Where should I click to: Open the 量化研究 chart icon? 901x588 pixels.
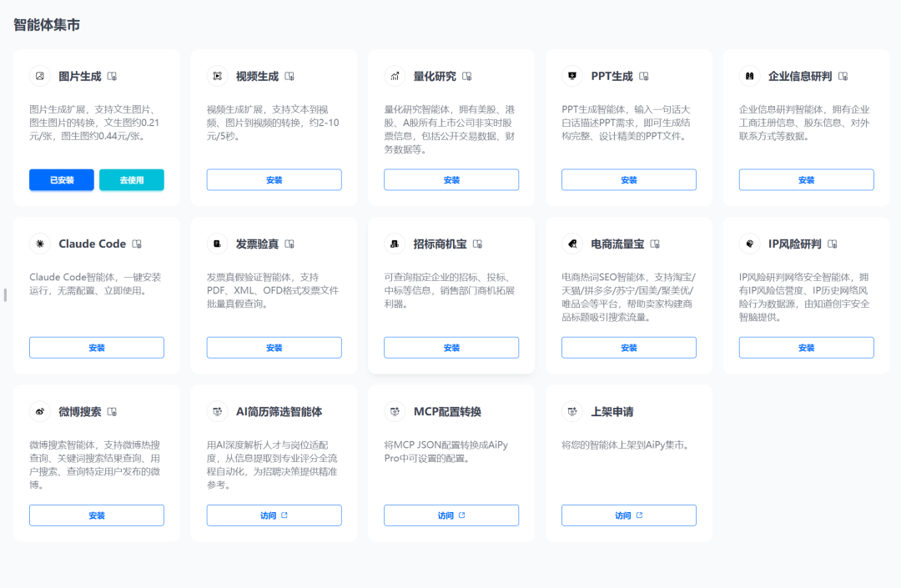coord(395,76)
